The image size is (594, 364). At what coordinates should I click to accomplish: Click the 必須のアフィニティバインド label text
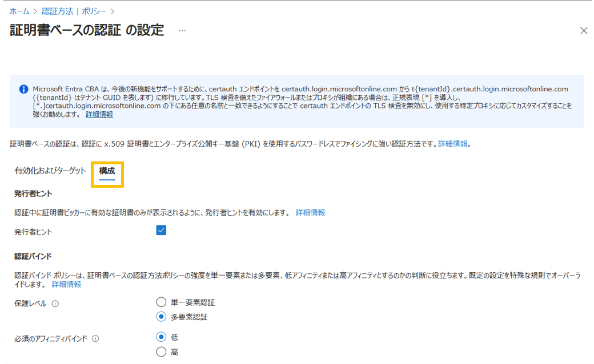(x=51, y=339)
